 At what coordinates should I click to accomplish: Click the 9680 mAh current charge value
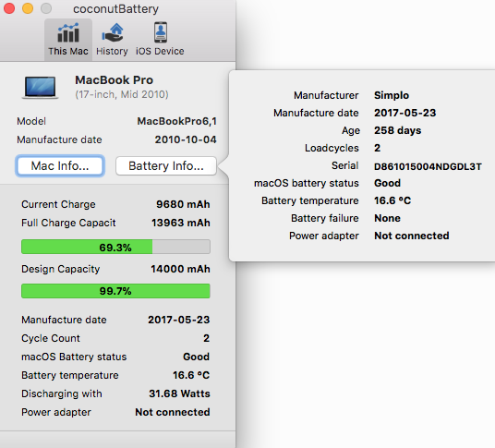tap(183, 204)
